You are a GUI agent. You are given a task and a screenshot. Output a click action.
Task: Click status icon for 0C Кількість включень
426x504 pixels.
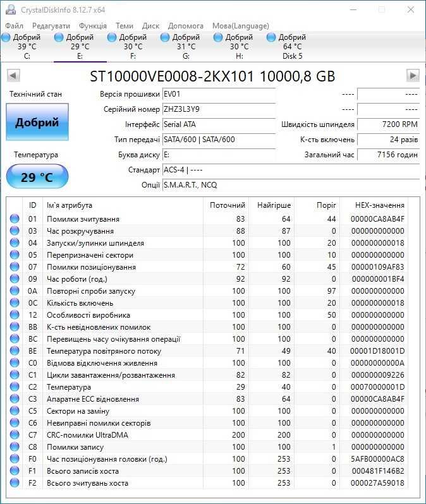point(15,303)
